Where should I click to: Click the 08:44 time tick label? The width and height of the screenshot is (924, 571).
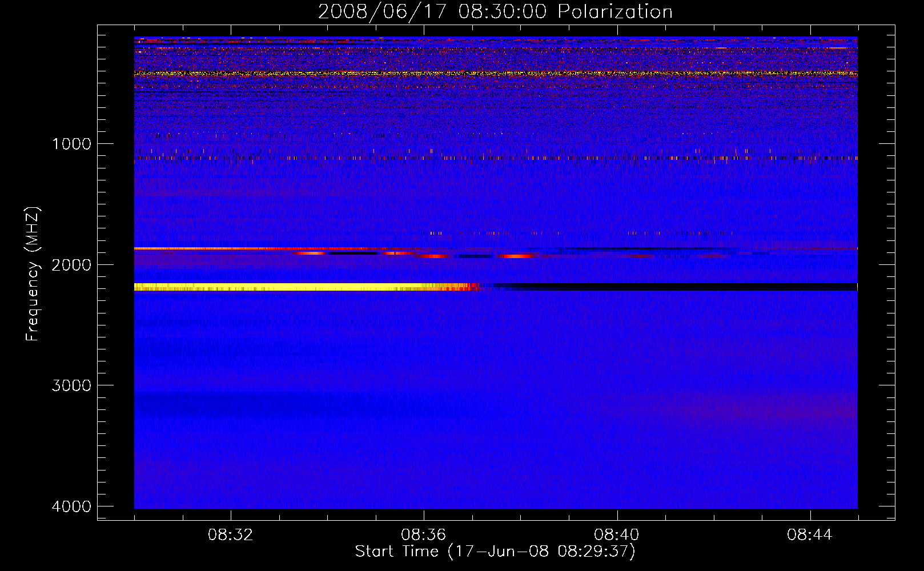pos(810,535)
